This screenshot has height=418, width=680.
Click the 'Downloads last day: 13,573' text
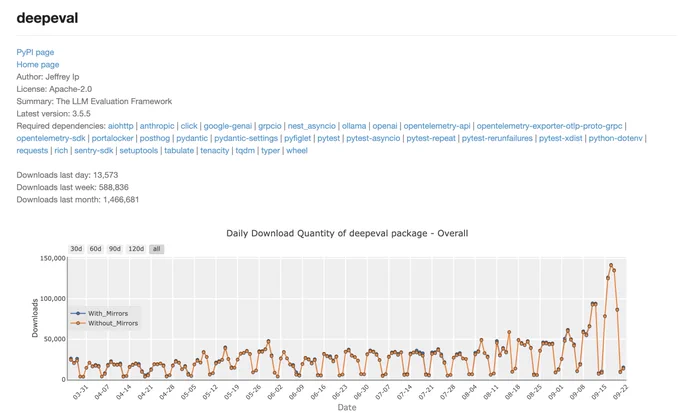click(67, 175)
